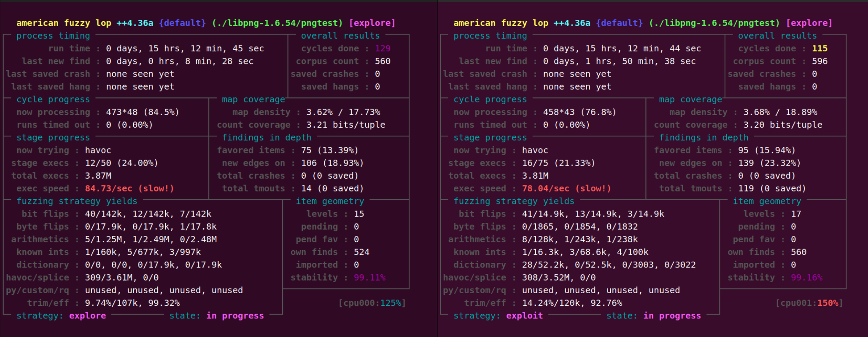The height and width of the screenshot is (337, 868).
Task: Click the "129" cycles done value in left pane
Action: click(x=383, y=48)
